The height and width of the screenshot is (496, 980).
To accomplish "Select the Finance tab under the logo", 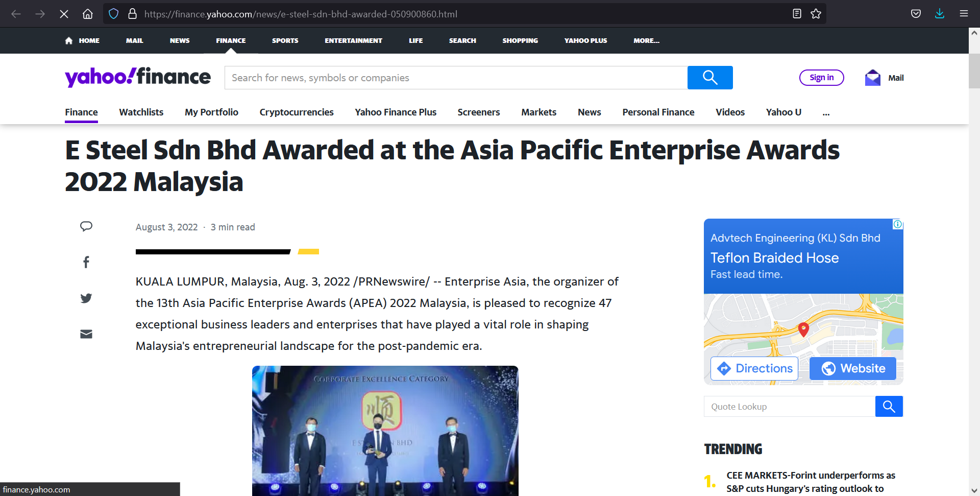I will point(81,112).
